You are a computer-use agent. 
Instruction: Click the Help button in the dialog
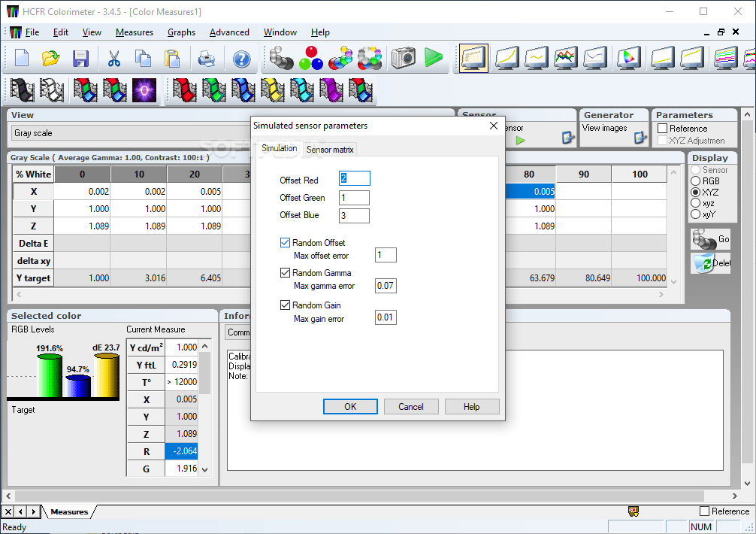tap(472, 406)
